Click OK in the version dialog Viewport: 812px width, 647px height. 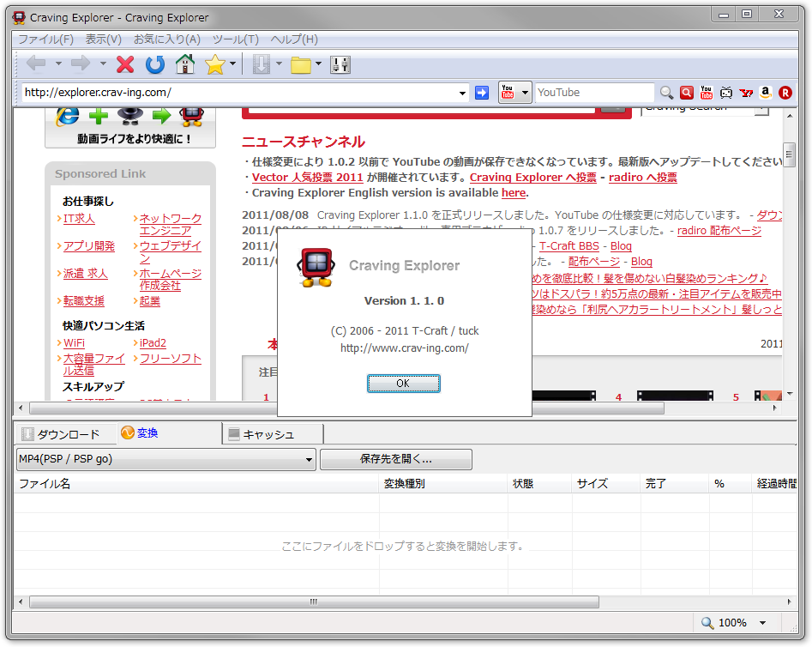point(403,384)
